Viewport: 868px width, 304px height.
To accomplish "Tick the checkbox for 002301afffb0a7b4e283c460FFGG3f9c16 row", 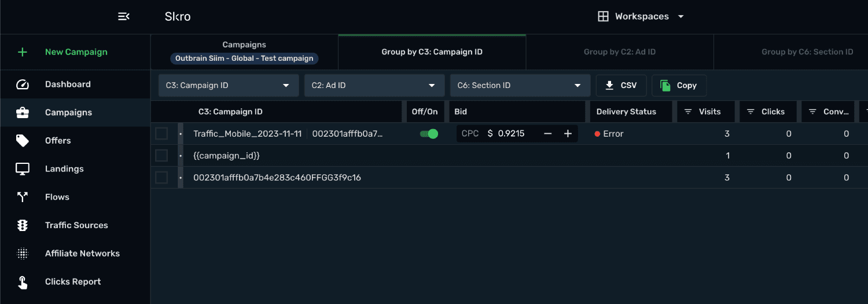I will 161,178.
